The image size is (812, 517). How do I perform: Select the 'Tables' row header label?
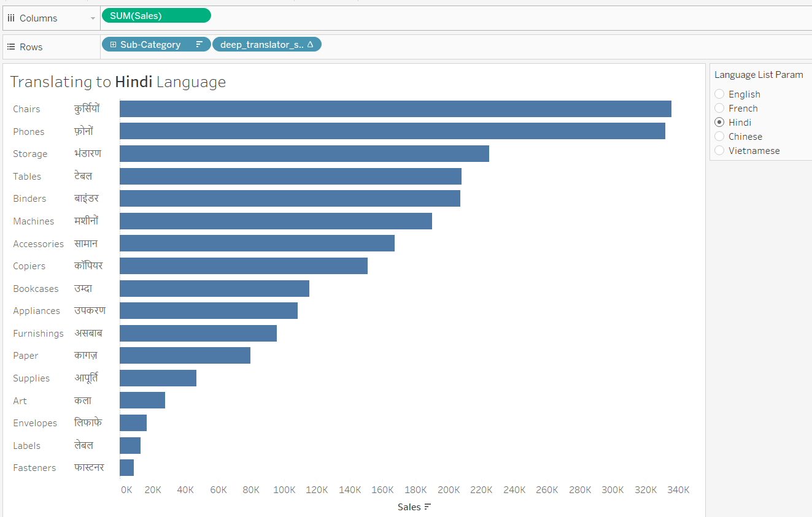click(27, 177)
